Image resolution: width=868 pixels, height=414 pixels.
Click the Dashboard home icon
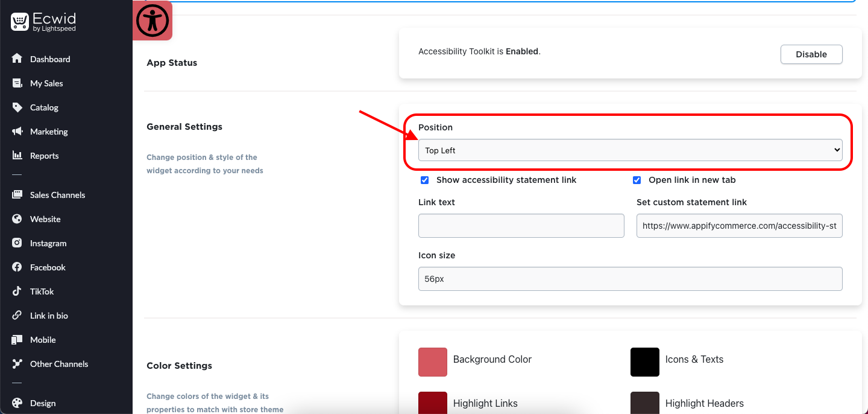(17, 59)
